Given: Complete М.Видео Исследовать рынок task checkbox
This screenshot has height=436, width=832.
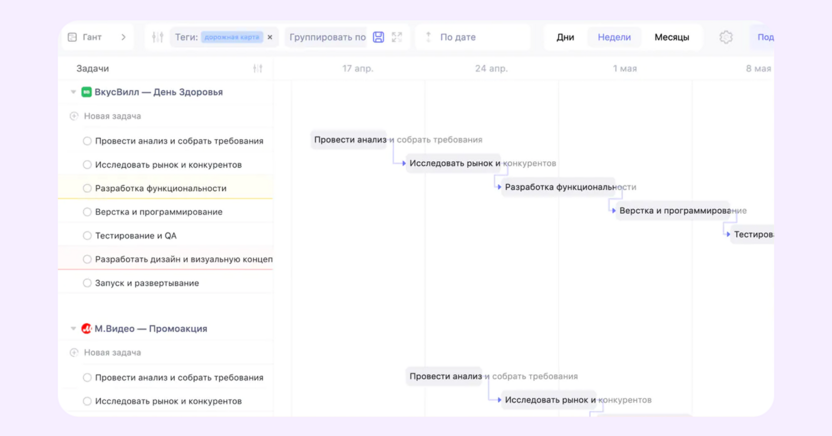Looking at the screenshot, I should tap(87, 402).
